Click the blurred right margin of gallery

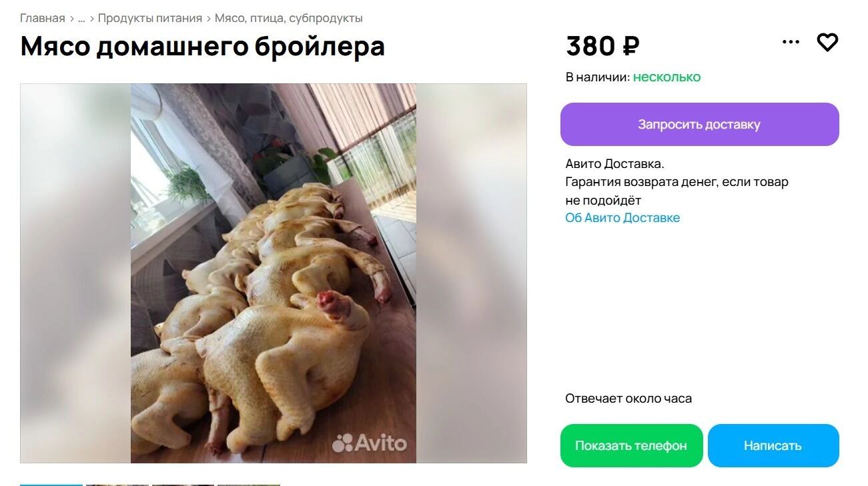coord(471,273)
